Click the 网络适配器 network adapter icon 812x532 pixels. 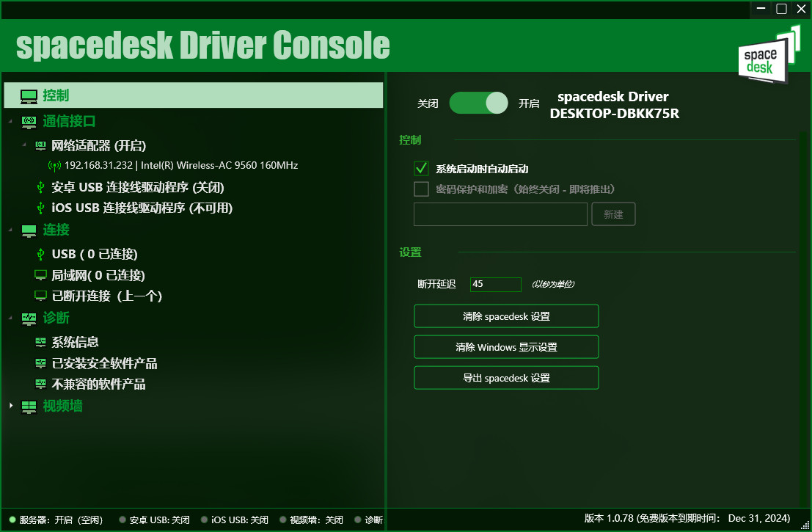40,145
